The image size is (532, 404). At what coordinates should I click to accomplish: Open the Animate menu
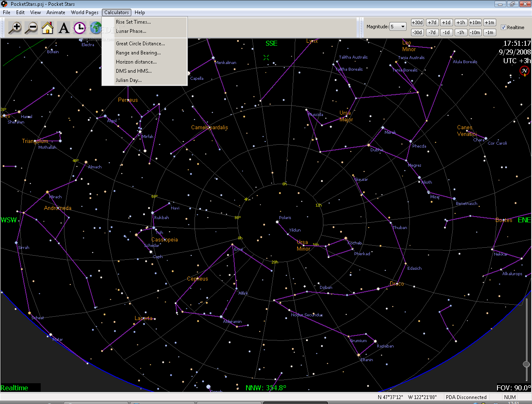coord(56,12)
